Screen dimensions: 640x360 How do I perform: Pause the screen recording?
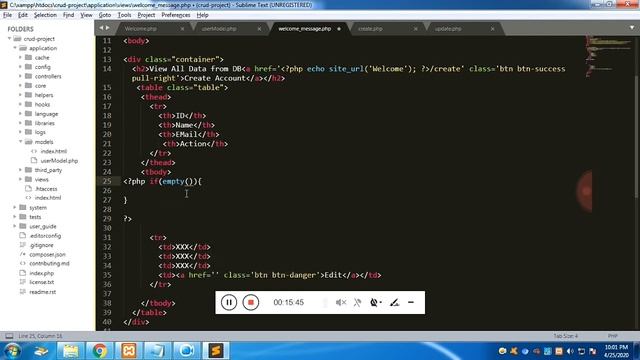[229, 302]
